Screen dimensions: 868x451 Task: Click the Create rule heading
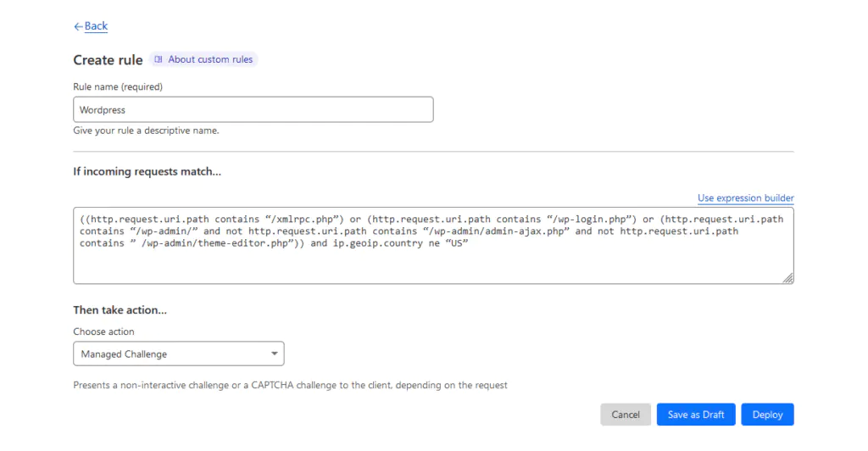click(108, 60)
